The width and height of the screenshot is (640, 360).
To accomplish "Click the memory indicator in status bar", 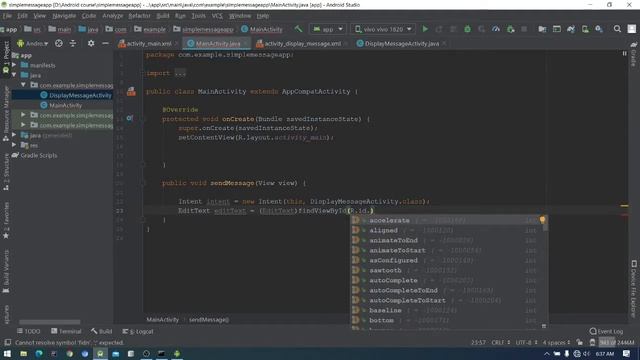I will [617, 342].
